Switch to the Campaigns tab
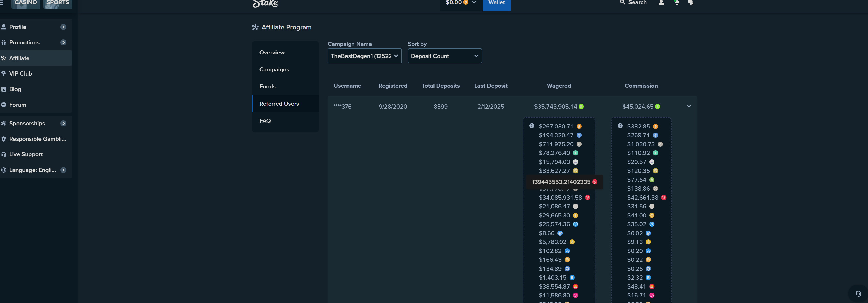This screenshot has width=868, height=303. coord(285,69)
